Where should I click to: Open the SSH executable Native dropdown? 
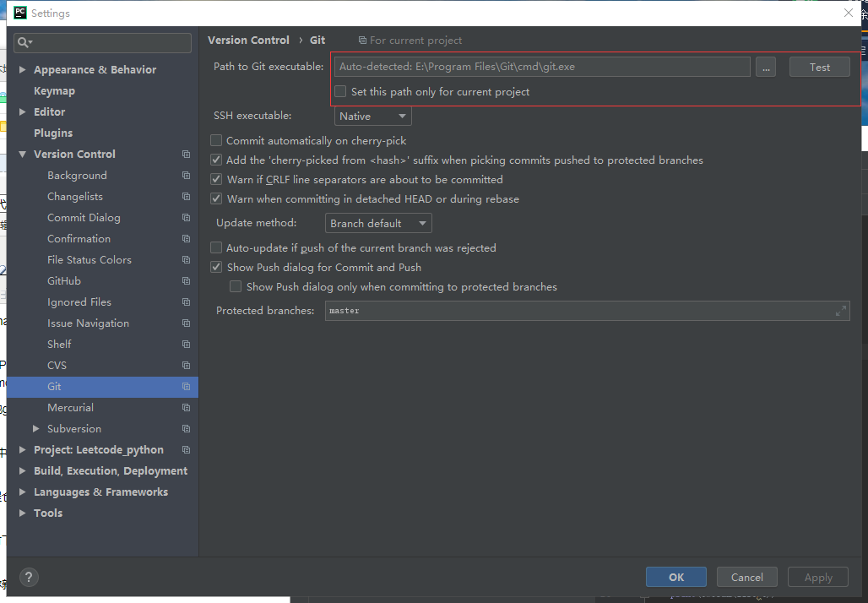(x=372, y=117)
